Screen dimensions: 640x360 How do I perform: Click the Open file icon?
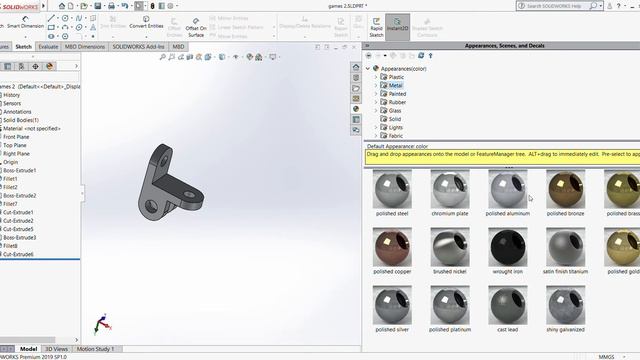point(84,6)
